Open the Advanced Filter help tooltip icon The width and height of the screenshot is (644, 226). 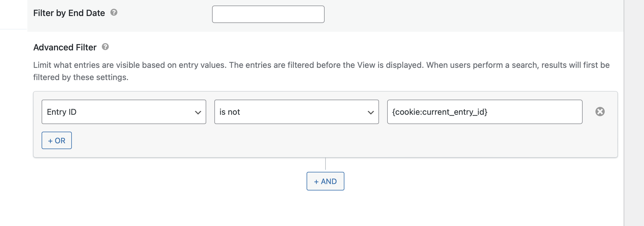tap(105, 47)
